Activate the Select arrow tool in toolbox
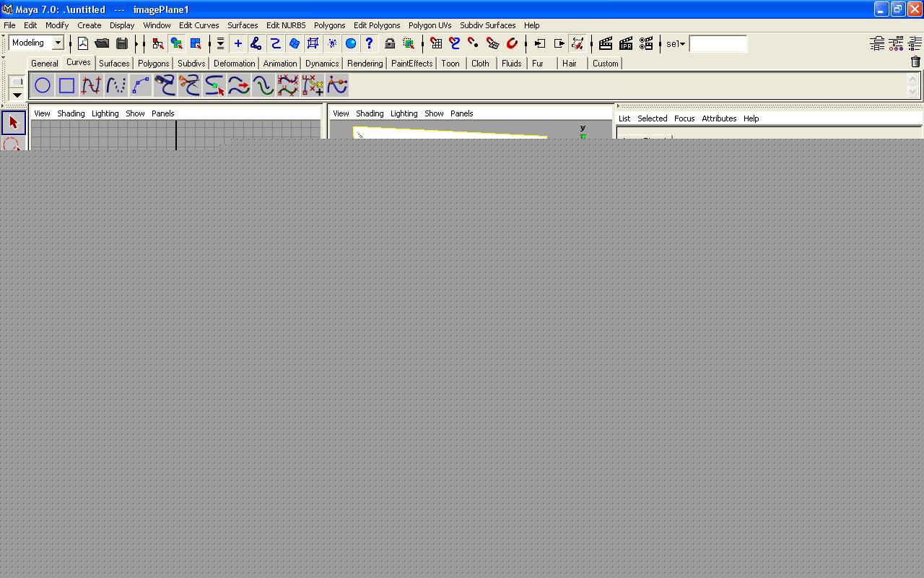The image size is (924, 578). click(13, 123)
